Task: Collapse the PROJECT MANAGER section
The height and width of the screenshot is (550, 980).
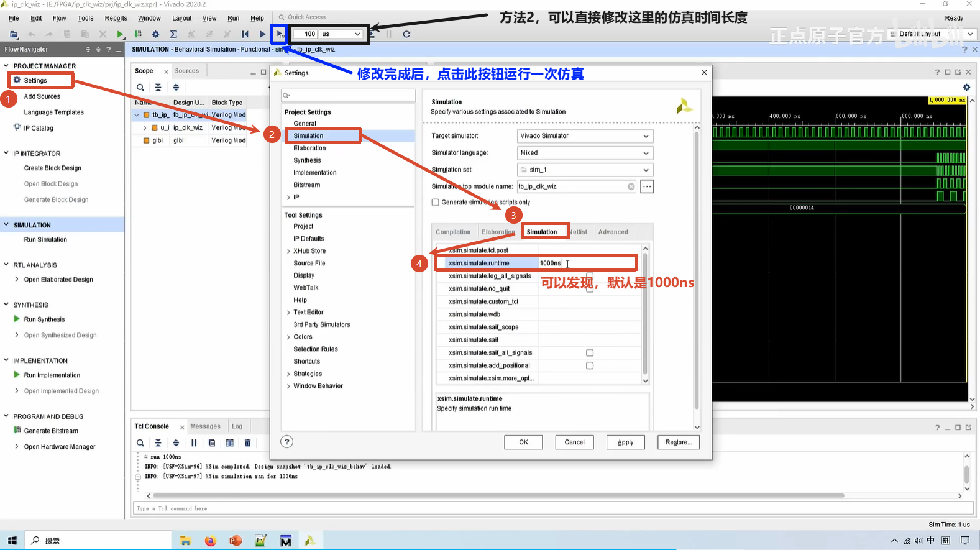Action: tap(6, 66)
